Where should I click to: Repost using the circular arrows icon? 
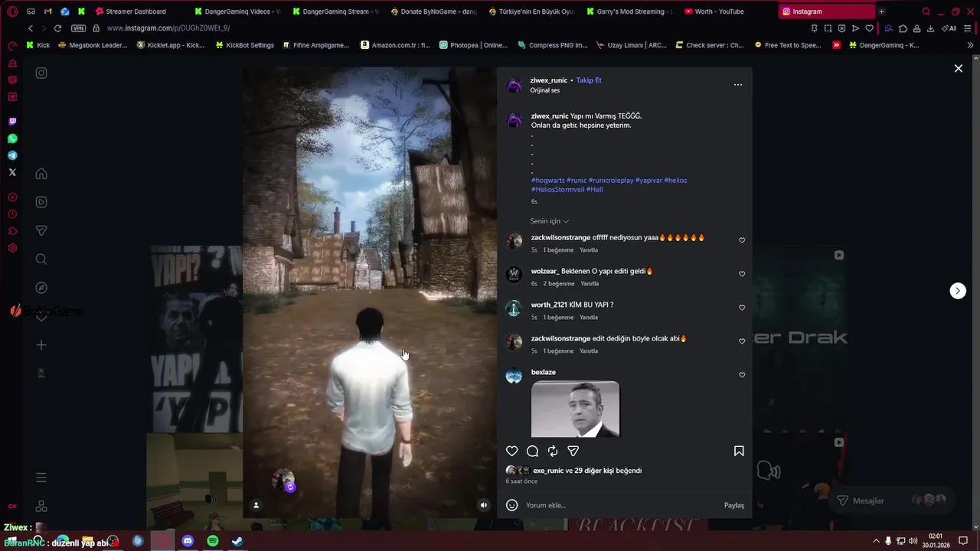click(553, 452)
